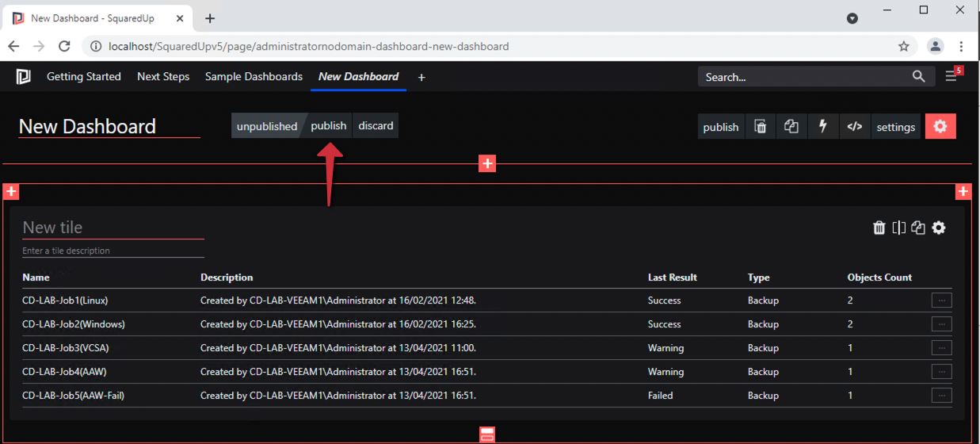Open ellipsis menu for CD-LAB-Job1(Linux) row
This screenshot has width=980, height=444.
tap(941, 300)
